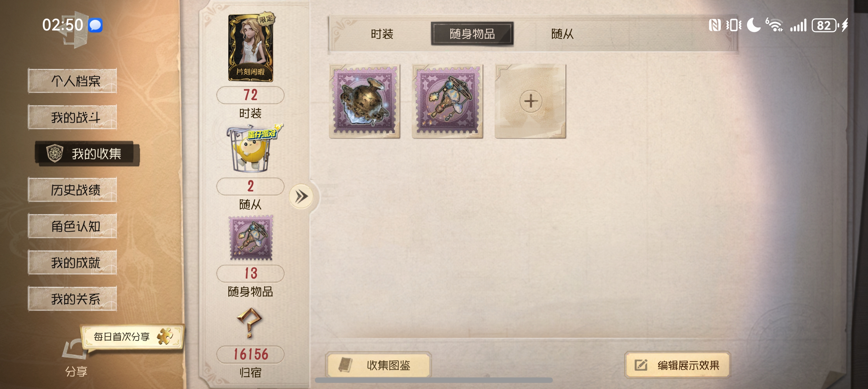Tap the 归宿 question mark icon
This screenshot has height=389, width=868.
(x=249, y=323)
